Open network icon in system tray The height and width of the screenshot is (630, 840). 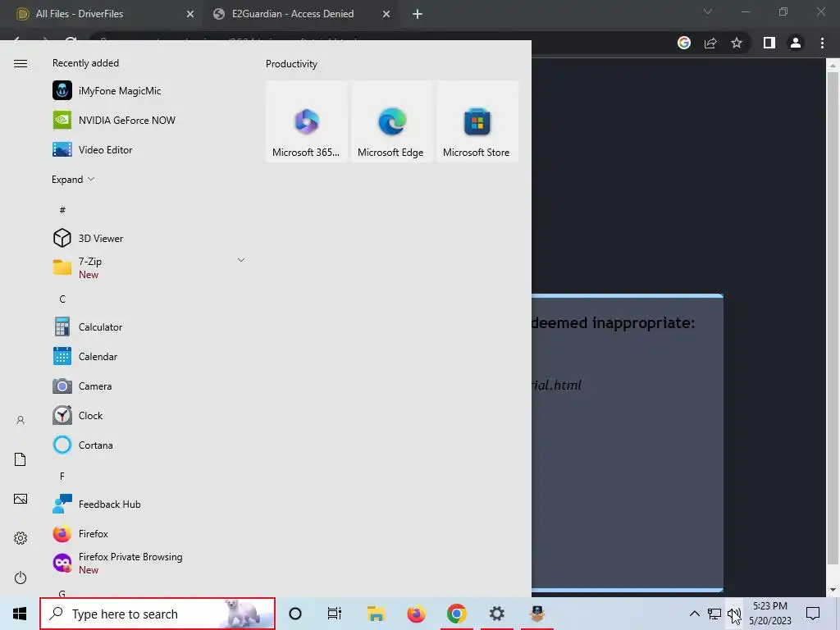714,614
